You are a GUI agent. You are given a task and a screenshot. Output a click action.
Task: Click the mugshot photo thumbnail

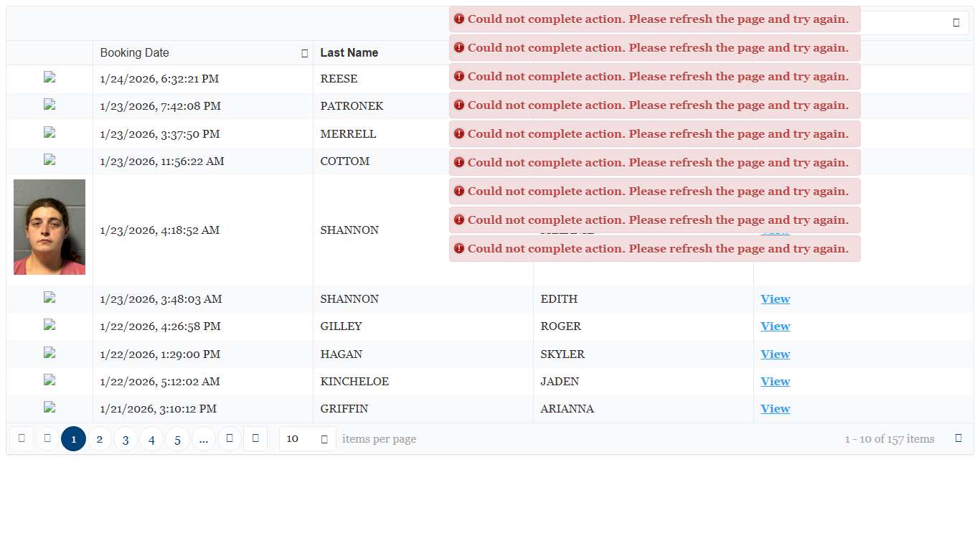(50, 227)
